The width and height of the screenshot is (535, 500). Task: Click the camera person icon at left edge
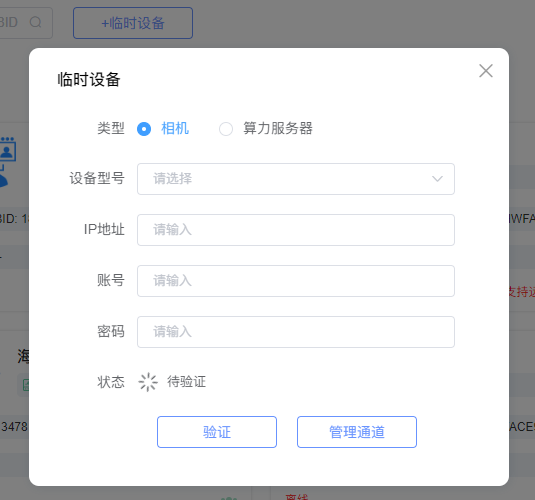(8, 149)
